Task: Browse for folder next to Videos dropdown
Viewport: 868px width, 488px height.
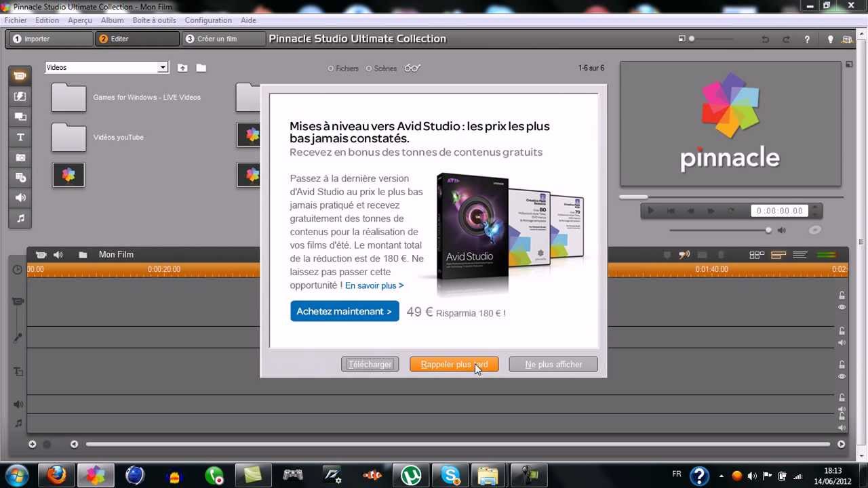Action: click(201, 68)
